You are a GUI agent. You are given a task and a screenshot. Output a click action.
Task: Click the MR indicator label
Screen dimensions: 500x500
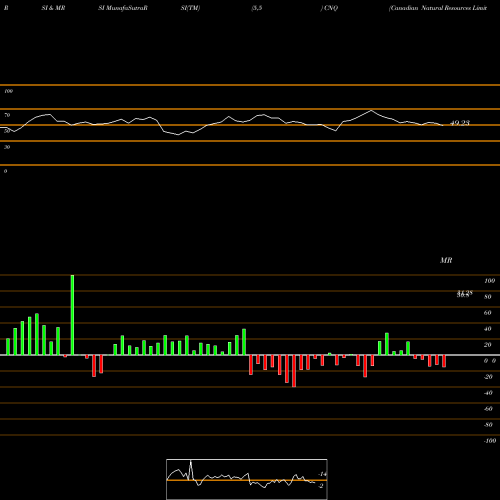coord(446,260)
